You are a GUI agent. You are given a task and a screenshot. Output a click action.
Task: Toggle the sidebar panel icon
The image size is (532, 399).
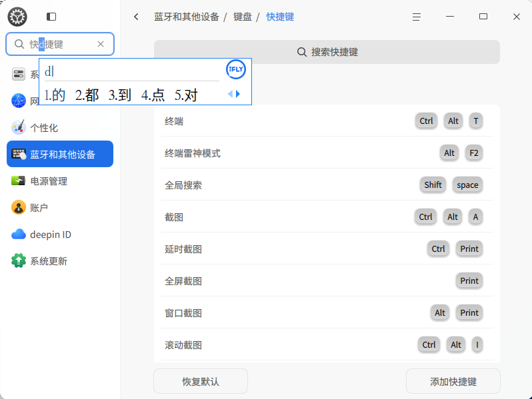point(51,17)
